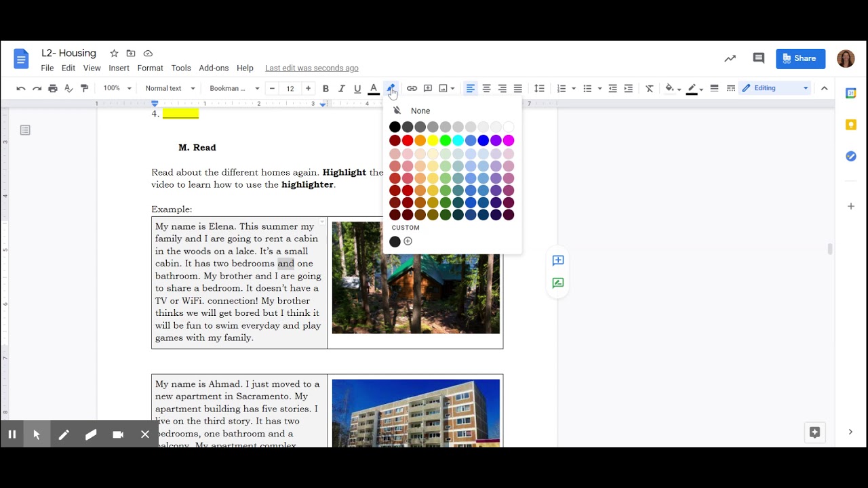The image size is (868, 488).
Task: Click the Insert link icon
Action: [x=412, y=88]
